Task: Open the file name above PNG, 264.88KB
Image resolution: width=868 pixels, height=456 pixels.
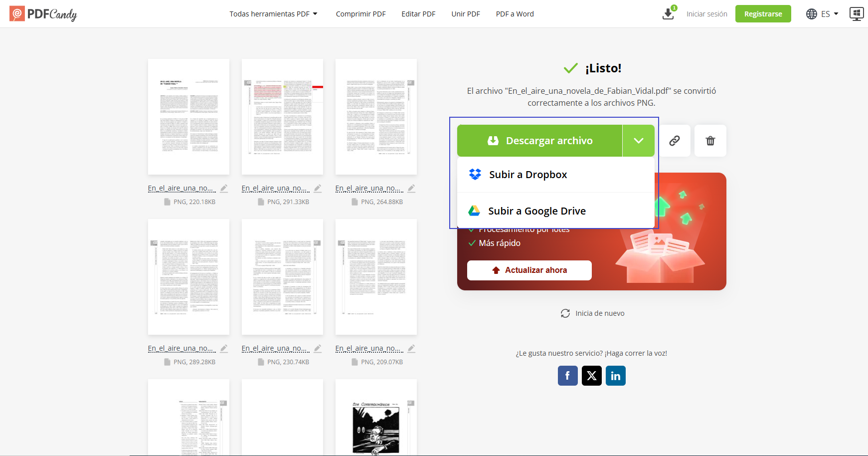Action: 369,188
